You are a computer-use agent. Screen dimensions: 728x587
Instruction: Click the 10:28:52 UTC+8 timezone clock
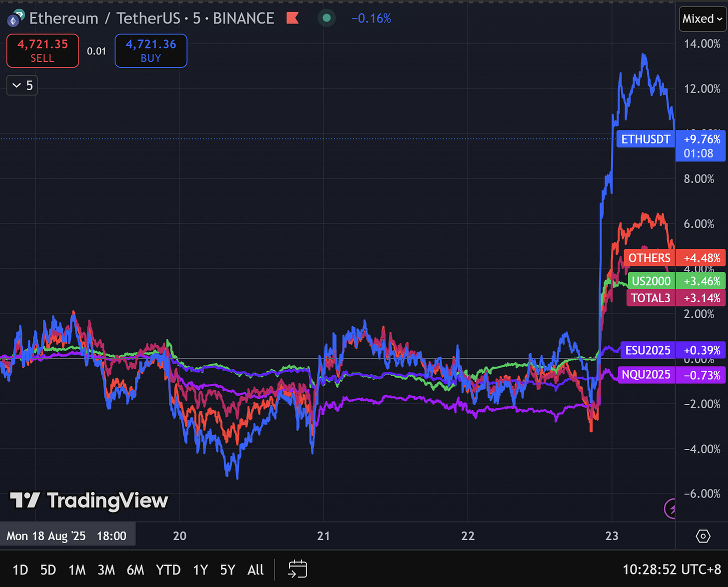[671, 569]
